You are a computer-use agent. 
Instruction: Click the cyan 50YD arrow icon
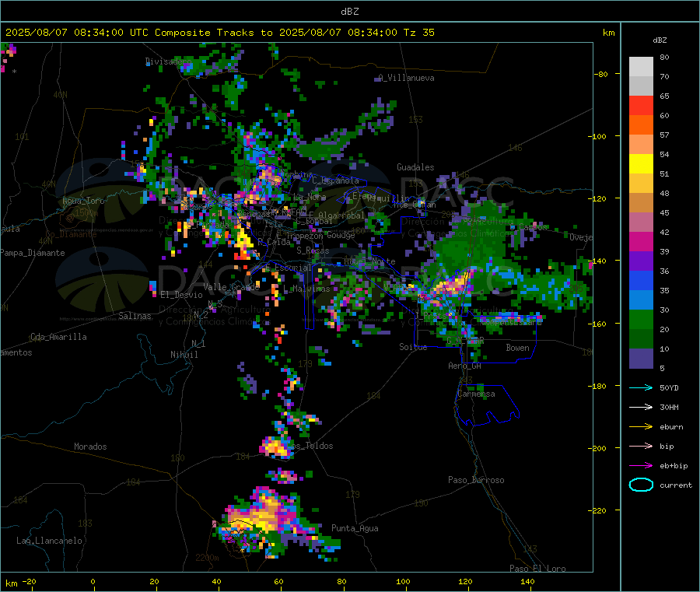[x=641, y=387]
